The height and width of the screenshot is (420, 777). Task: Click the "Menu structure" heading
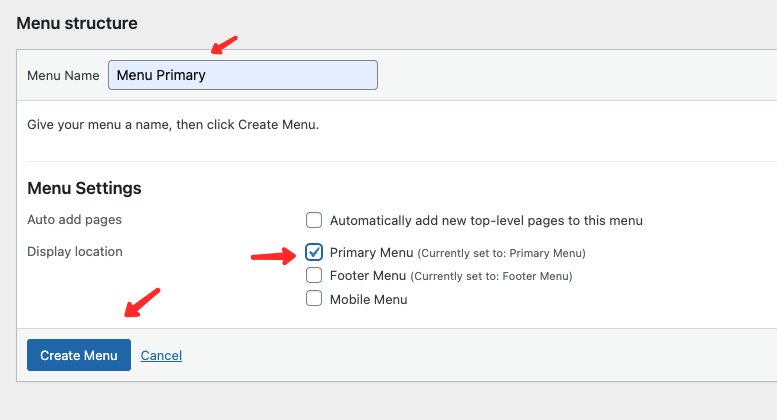77,22
